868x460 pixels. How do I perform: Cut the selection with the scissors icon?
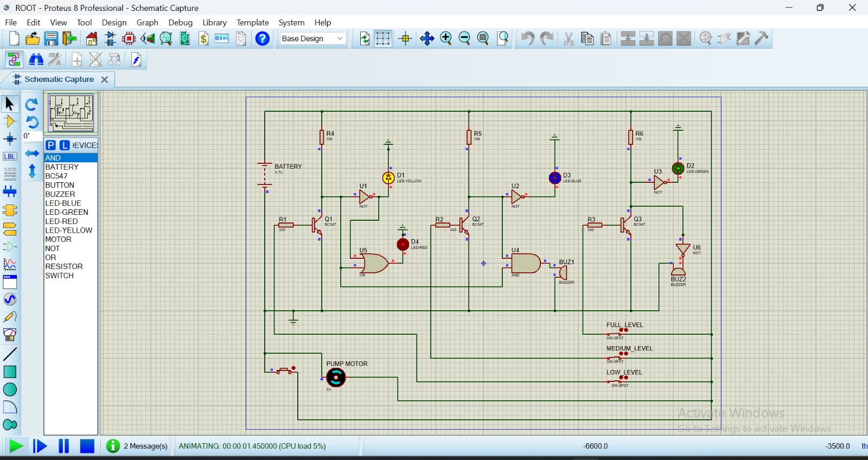569,39
